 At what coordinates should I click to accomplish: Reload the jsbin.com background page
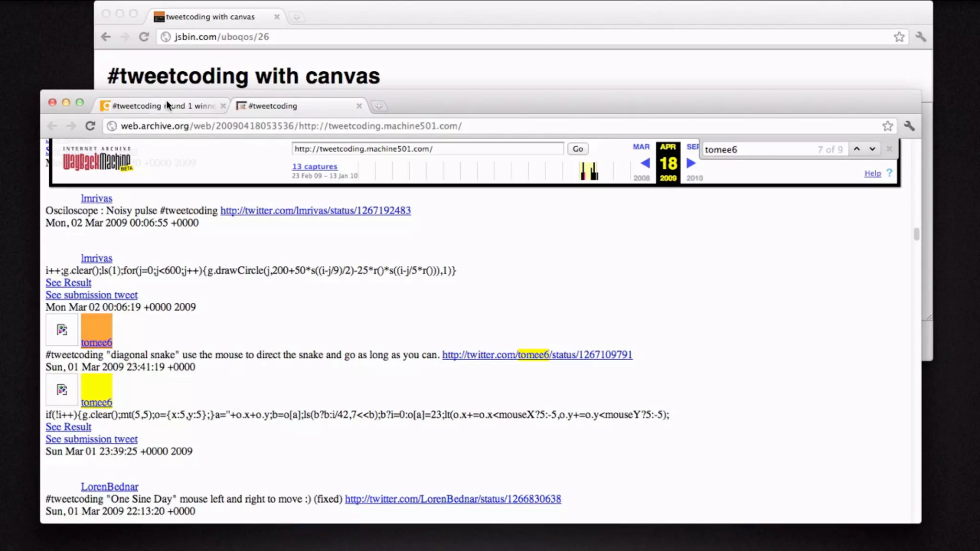point(144,37)
